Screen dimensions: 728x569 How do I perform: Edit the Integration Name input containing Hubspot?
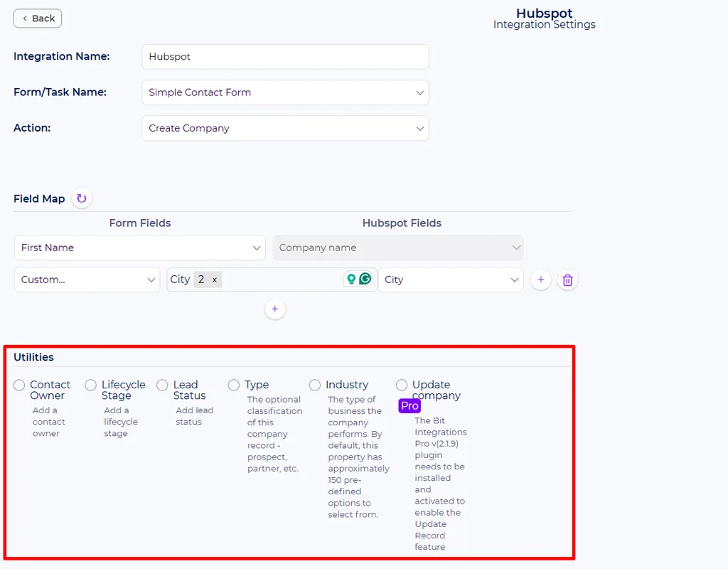[285, 57]
